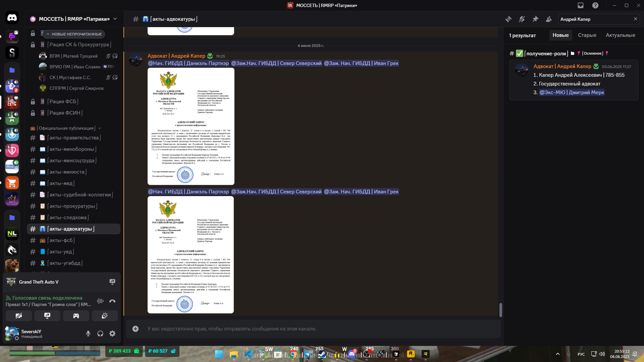This screenshot has height=362, width=644.
Task: Open the акты-мвд channel
Action: coord(73,183)
